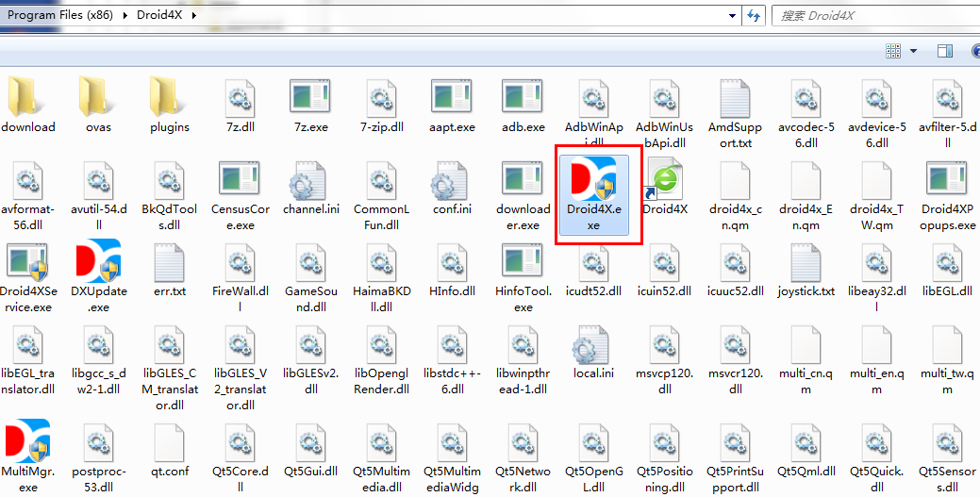Select the MultiMgr.exe icon
The image size is (980, 497).
[x=27, y=440]
